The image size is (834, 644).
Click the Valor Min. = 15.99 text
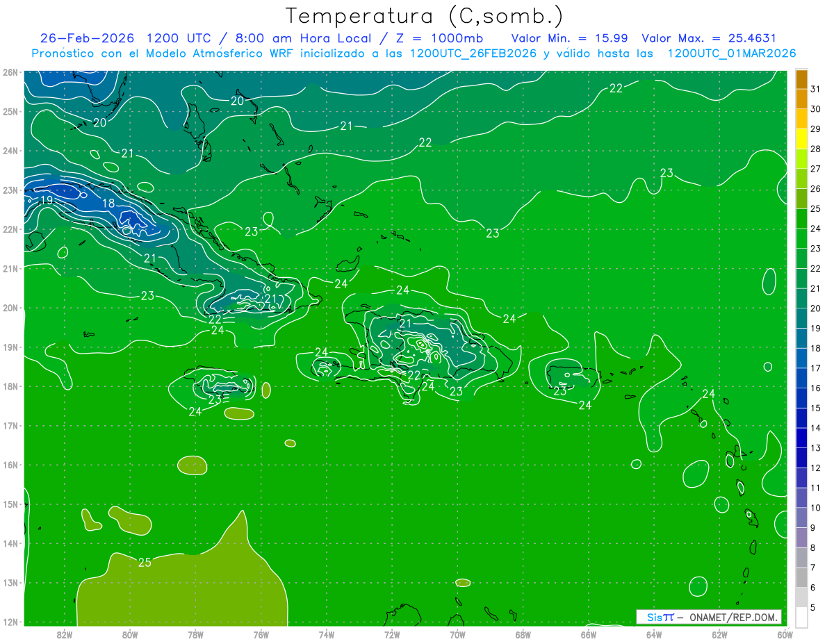pos(570,38)
